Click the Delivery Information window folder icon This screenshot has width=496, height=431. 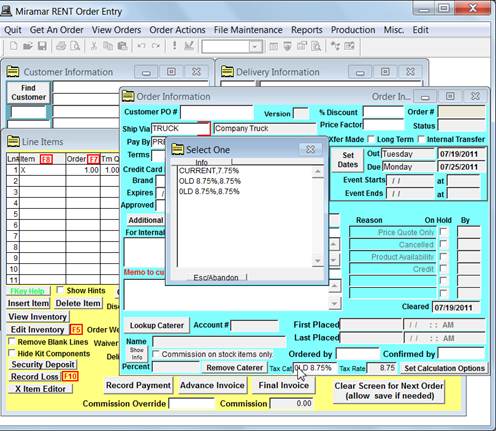tap(227, 71)
